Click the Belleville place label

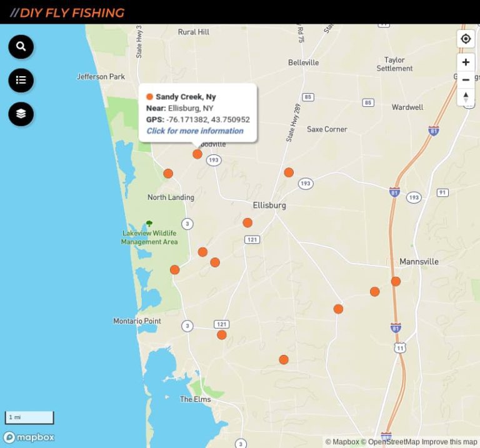coord(303,62)
